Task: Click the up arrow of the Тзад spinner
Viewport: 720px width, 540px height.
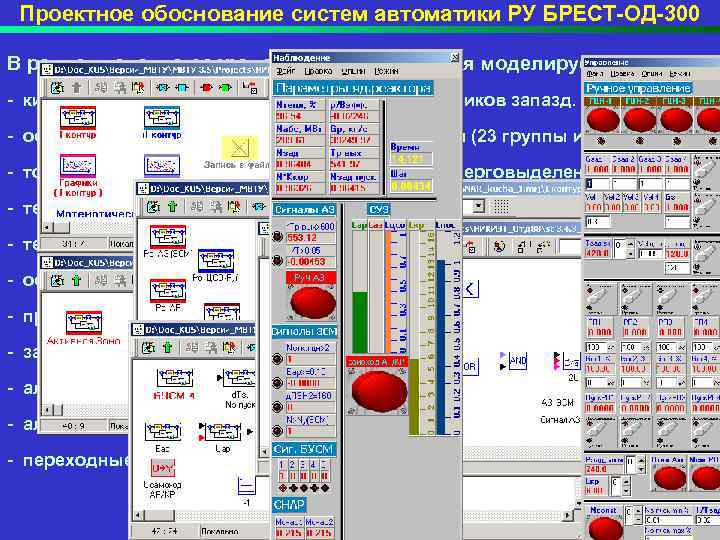Action: click(630, 244)
